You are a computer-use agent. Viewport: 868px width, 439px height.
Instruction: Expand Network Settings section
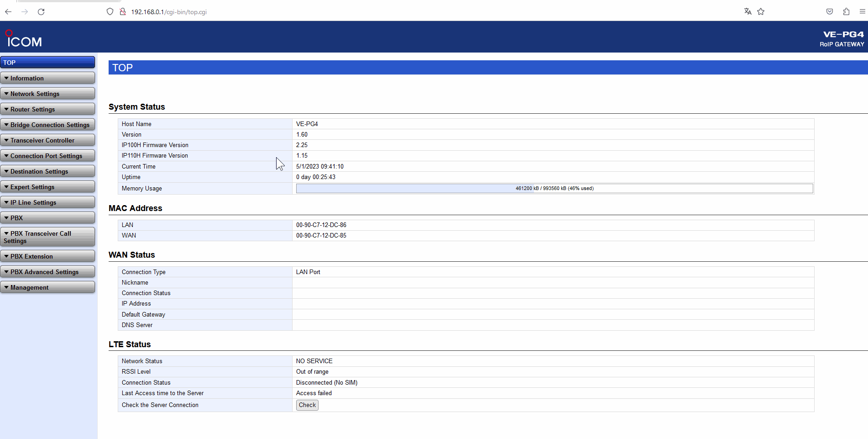[47, 94]
